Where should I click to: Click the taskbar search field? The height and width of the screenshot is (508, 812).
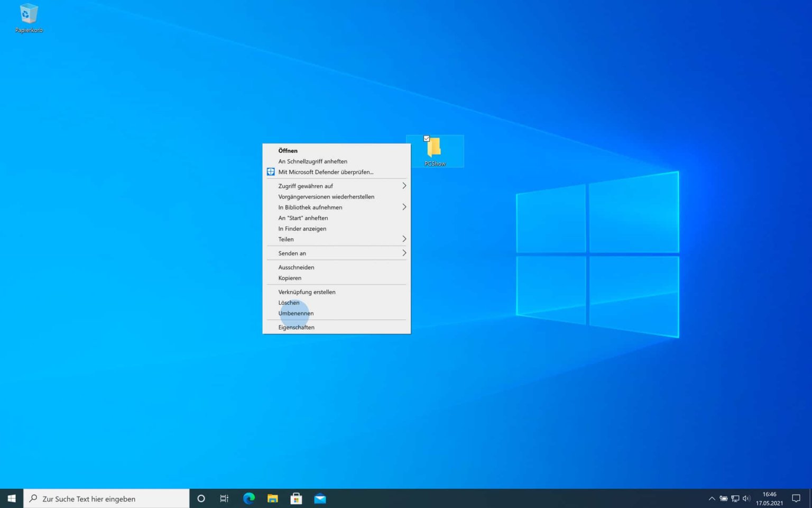coord(106,498)
